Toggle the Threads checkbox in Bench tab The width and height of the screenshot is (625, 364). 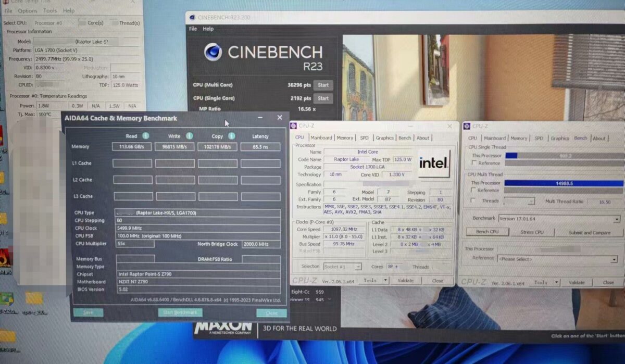(473, 201)
